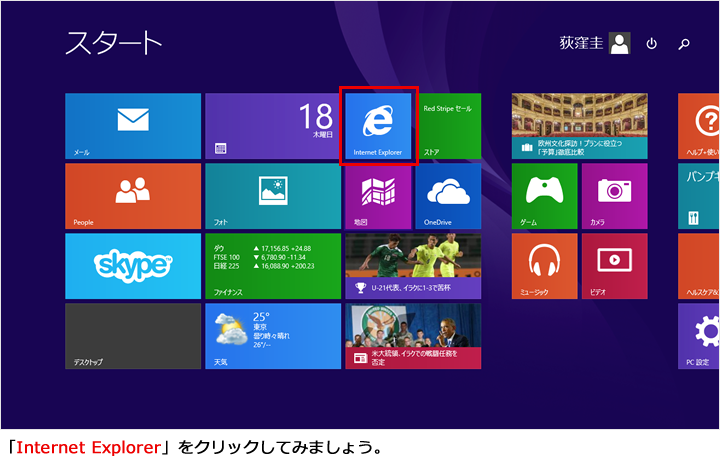Launch the Internet Explorer tile

click(378, 126)
